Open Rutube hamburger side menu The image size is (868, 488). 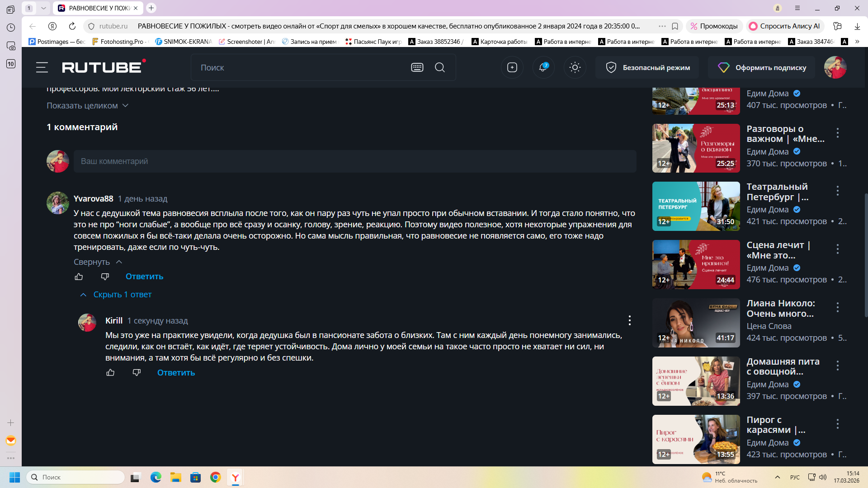[42, 67]
